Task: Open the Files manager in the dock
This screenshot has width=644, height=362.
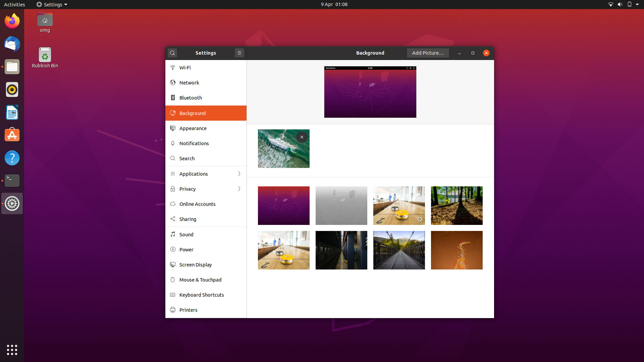Action: [12, 67]
